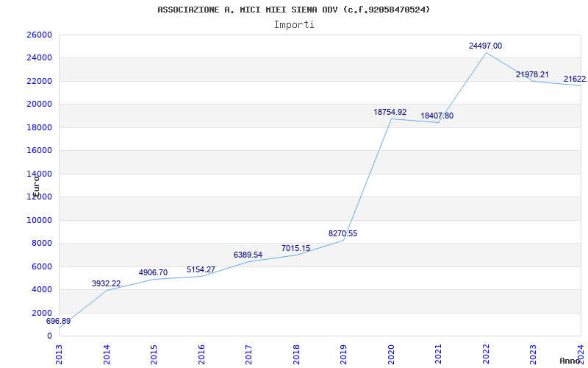Click the Euro y-axis title
Viewport: 588px width, 368px height.
[36, 186]
